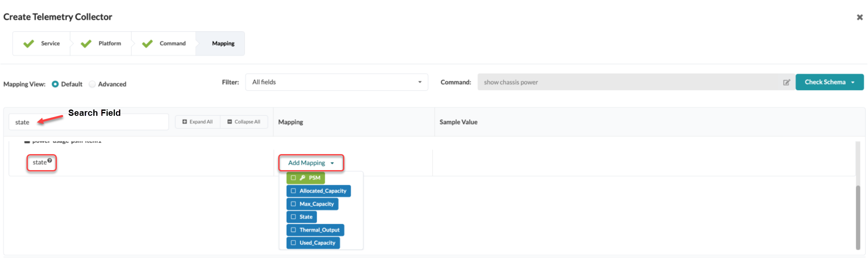868x267 pixels.
Task: Tick the State mapping checkbox
Action: 293,217
